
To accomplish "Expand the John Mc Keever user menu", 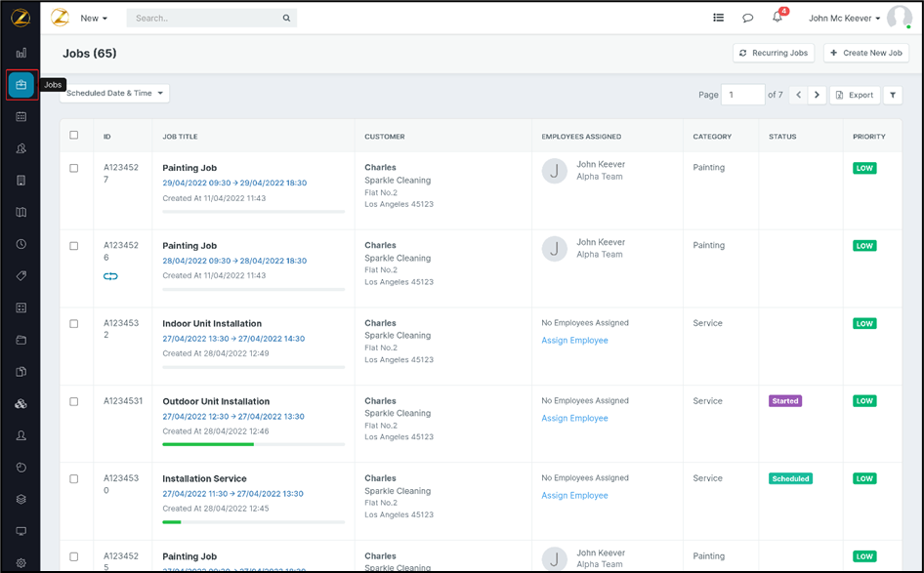I will [845, 19].
